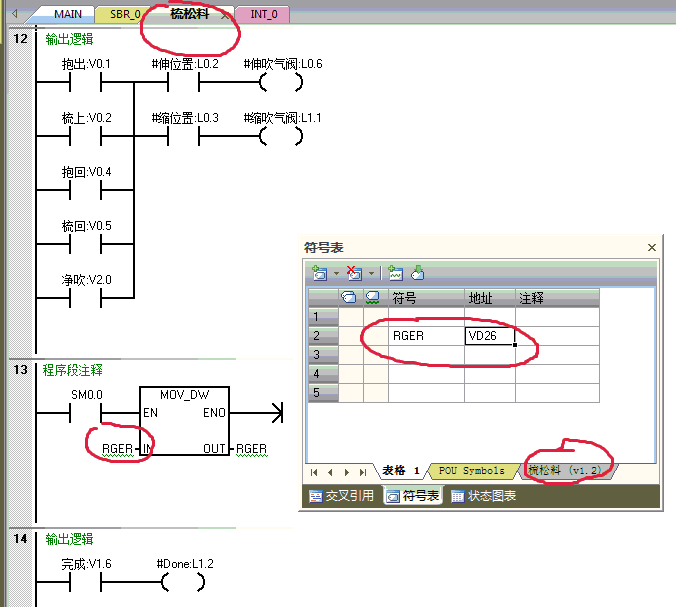Screen dimensions: 676x607
Task: Click the RGER operand at OUT
Action: [x=251, y=449]
